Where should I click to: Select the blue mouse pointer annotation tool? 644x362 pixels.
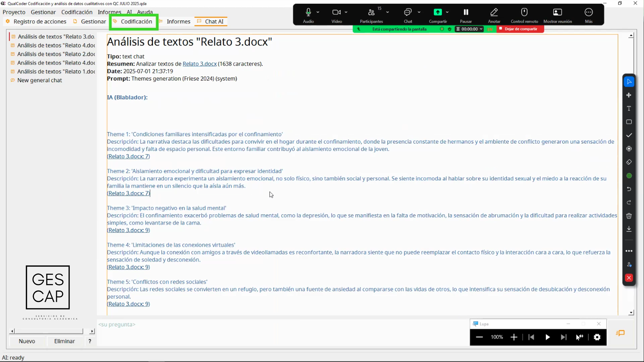629,82
